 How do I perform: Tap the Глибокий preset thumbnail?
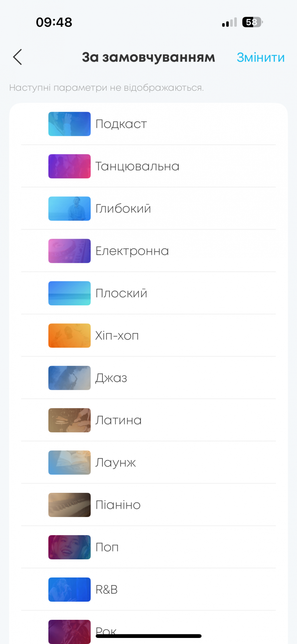coord(69,208)
